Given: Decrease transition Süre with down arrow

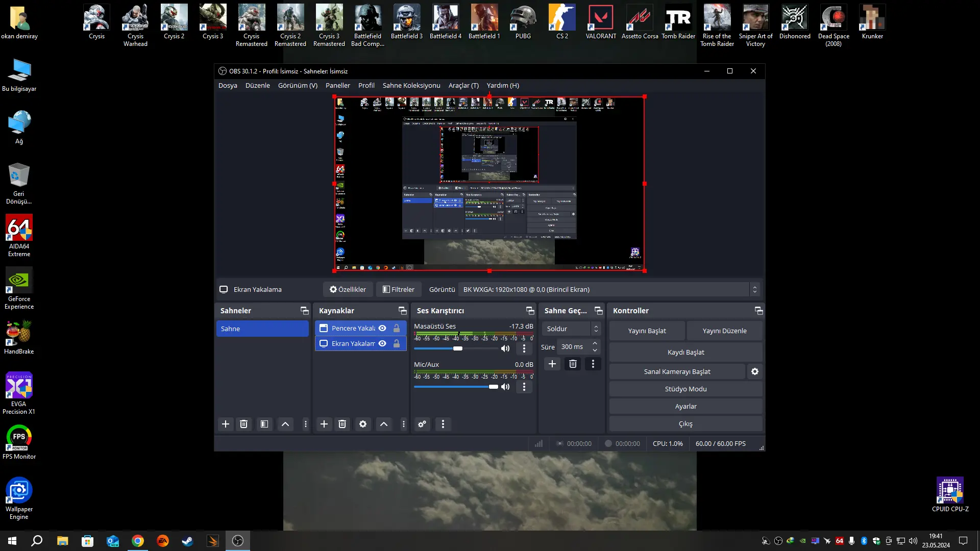Looking at the screenshot, I should pos(595,350).
